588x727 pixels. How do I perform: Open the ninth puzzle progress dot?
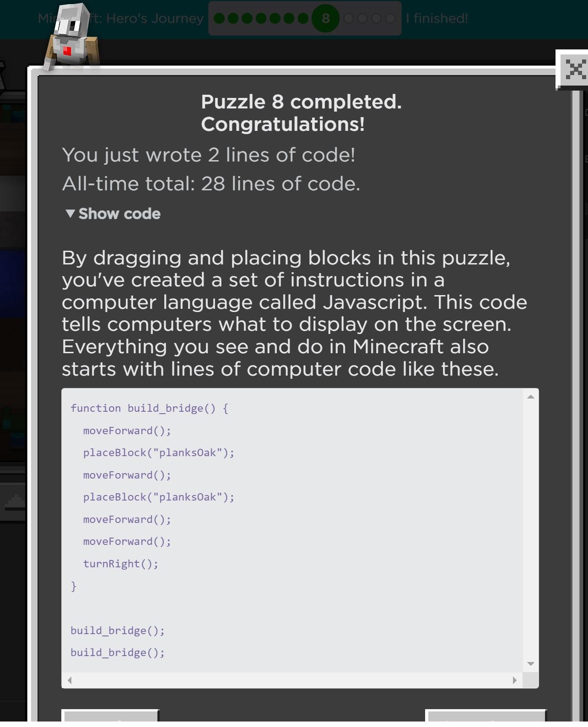pyautogui.click(x=348, y=19)
